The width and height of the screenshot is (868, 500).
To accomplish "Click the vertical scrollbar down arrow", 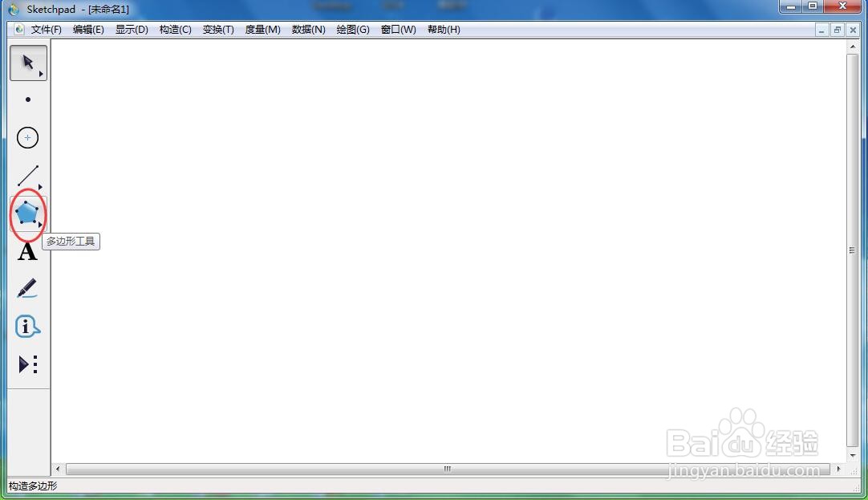I will click(853, 455).
